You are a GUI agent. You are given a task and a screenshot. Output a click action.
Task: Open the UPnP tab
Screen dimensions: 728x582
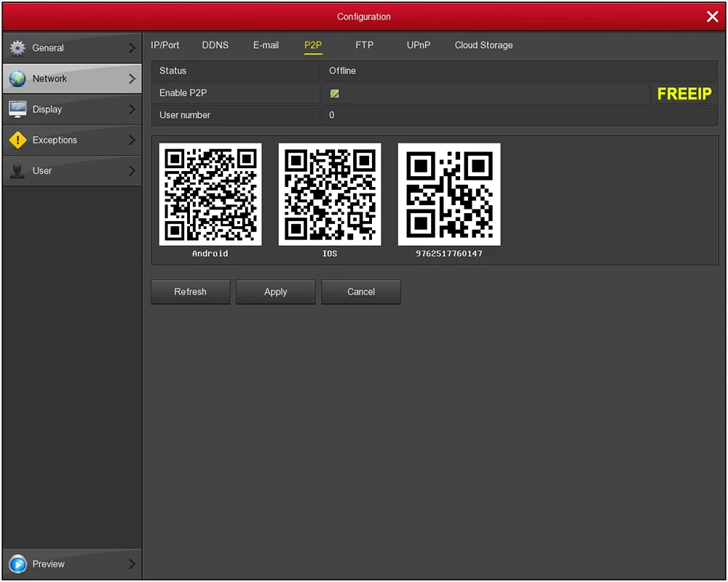[x=419, y=45]
